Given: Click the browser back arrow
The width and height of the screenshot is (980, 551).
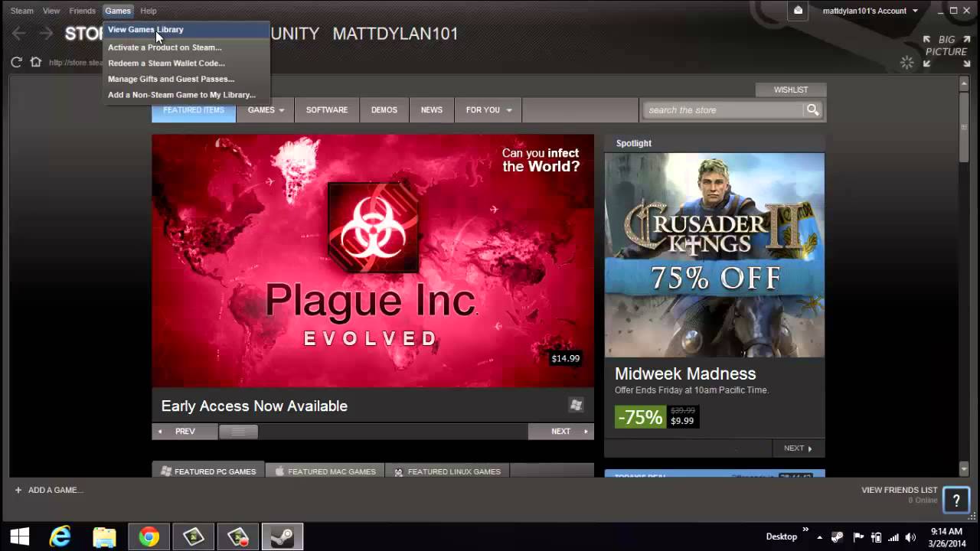Looking at the screenshot, I should 19,34.
